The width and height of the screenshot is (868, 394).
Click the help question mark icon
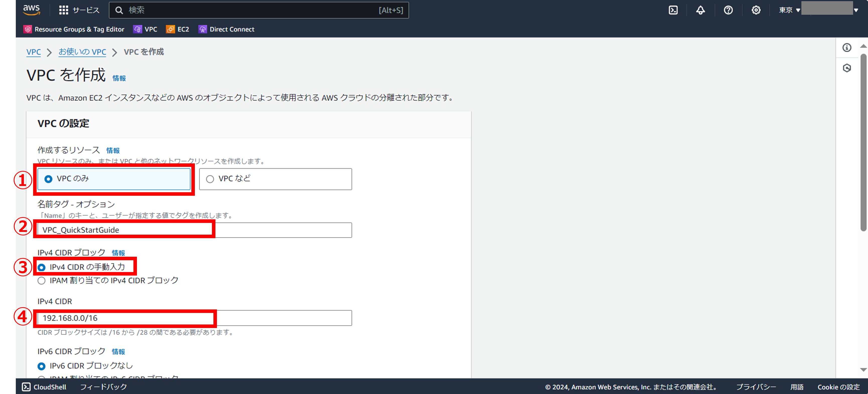tap(728, 10)
